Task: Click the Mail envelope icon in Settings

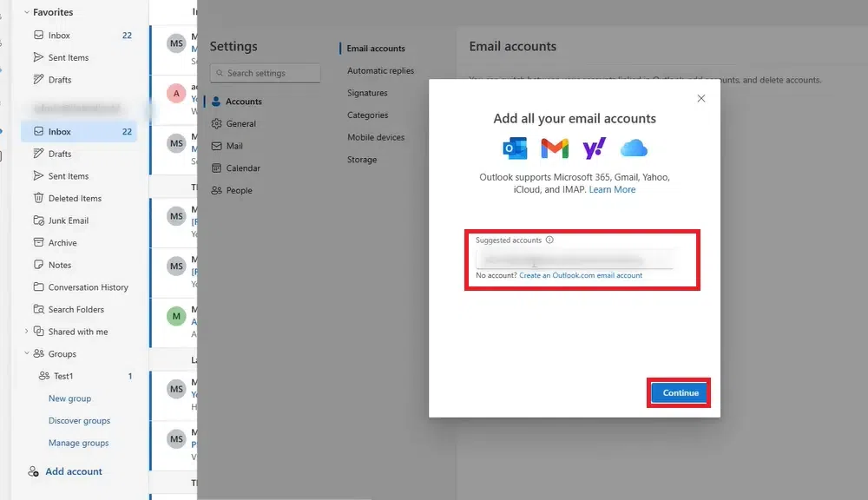Action: click(216, 146)
